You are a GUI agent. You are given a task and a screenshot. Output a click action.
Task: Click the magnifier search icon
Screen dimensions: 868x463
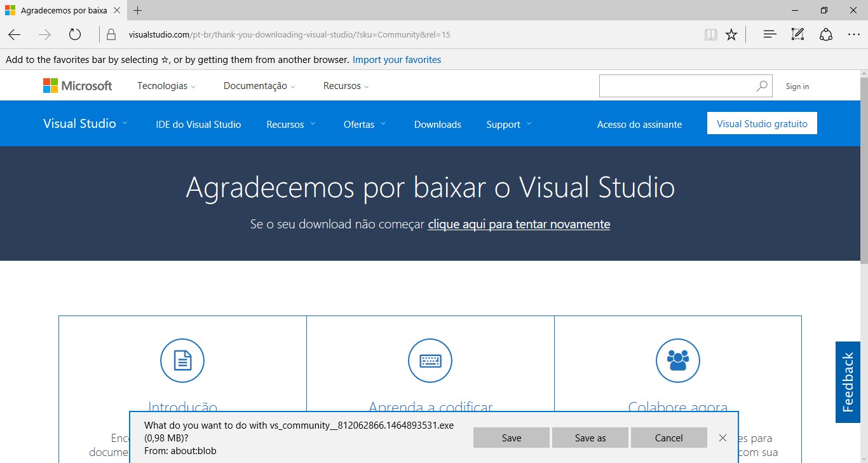pos(762,86)
